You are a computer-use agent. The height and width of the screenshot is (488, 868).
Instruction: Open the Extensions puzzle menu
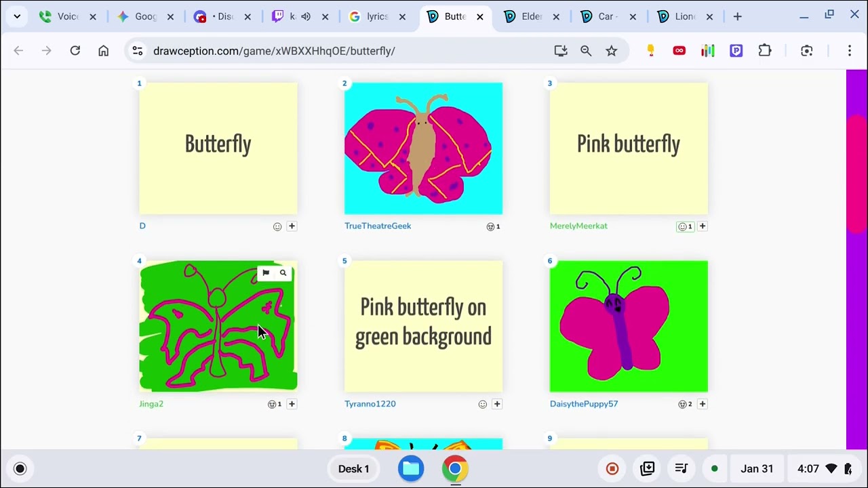tap(765, 51)
